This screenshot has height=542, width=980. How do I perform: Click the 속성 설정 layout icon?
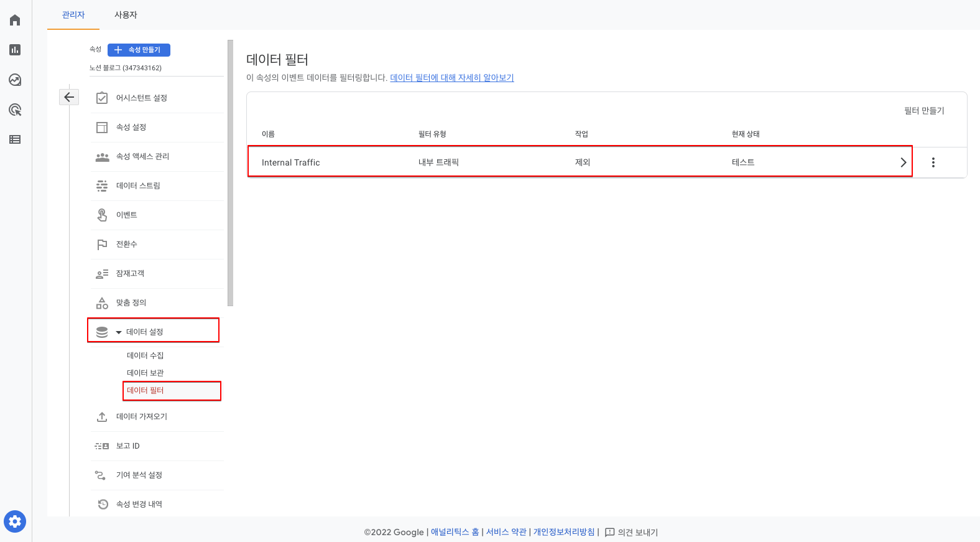[102, 128]
